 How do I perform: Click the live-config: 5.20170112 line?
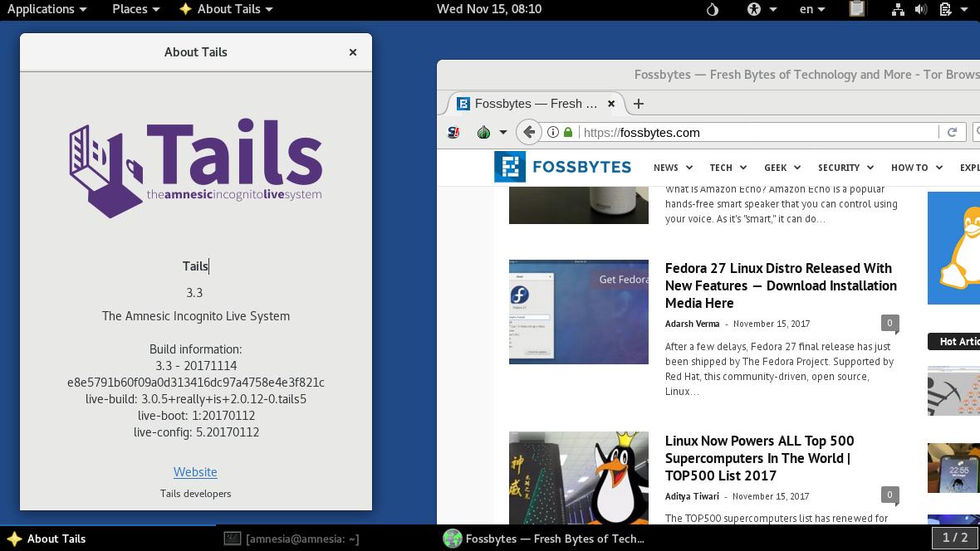pos(196,432)
